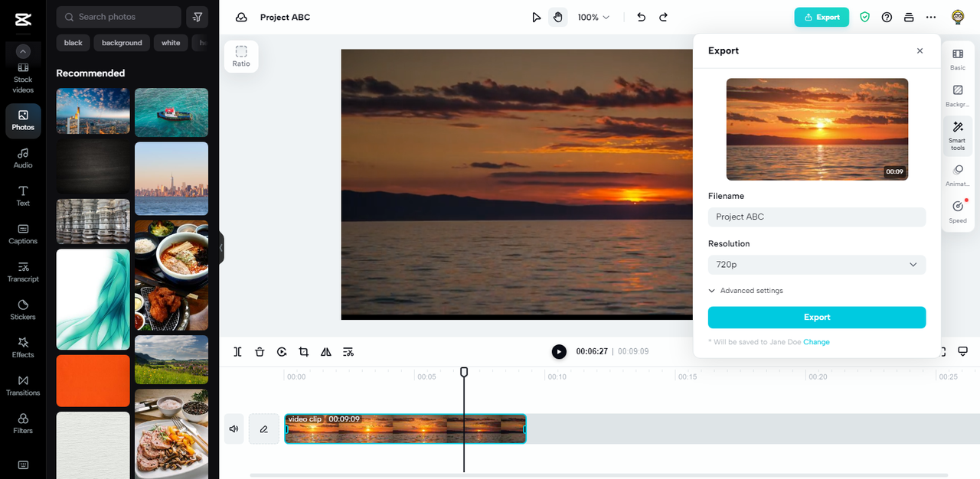Click the track edit pencil button

(264, 429)
